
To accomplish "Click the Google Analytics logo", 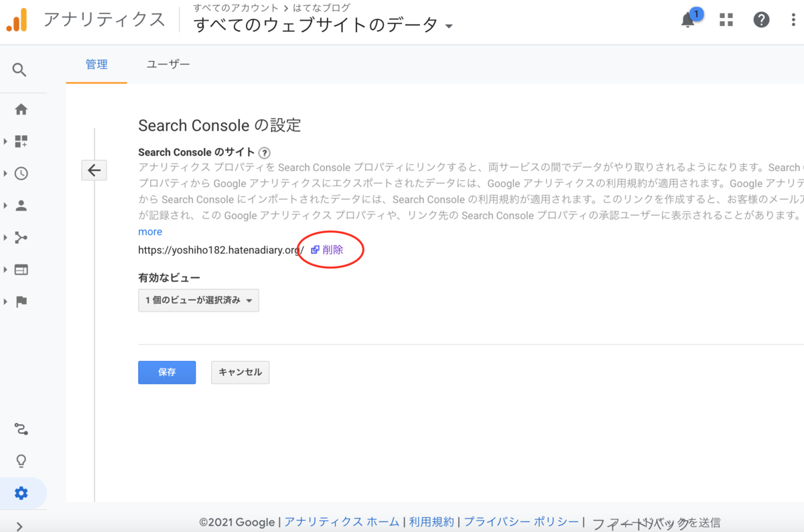I will 17,20.
